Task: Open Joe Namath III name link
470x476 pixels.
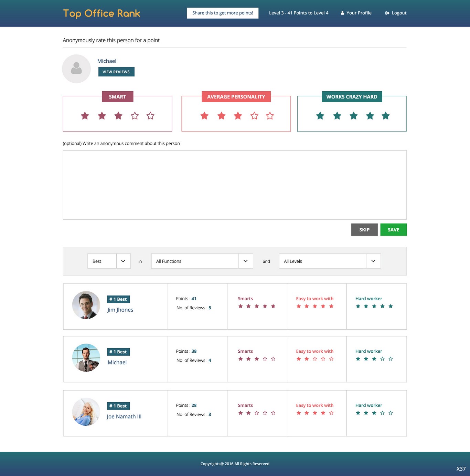Action: [124, 416]
